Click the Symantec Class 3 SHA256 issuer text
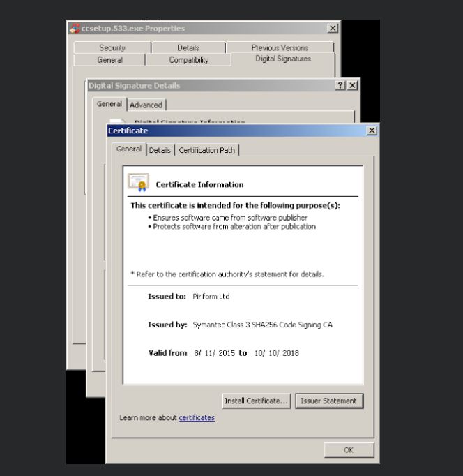Screen dimensions: 463x476 pos(263,325)
